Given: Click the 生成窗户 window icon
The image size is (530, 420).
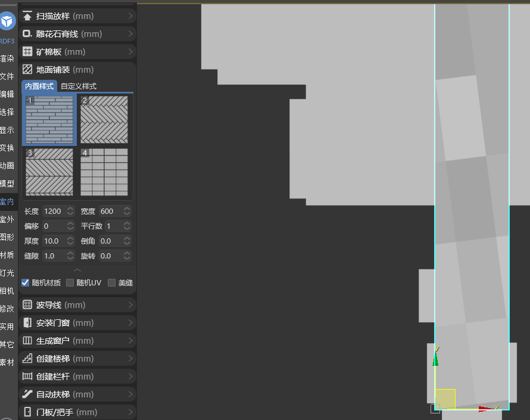Looking at the screenshot, I should tap(27, 341).
